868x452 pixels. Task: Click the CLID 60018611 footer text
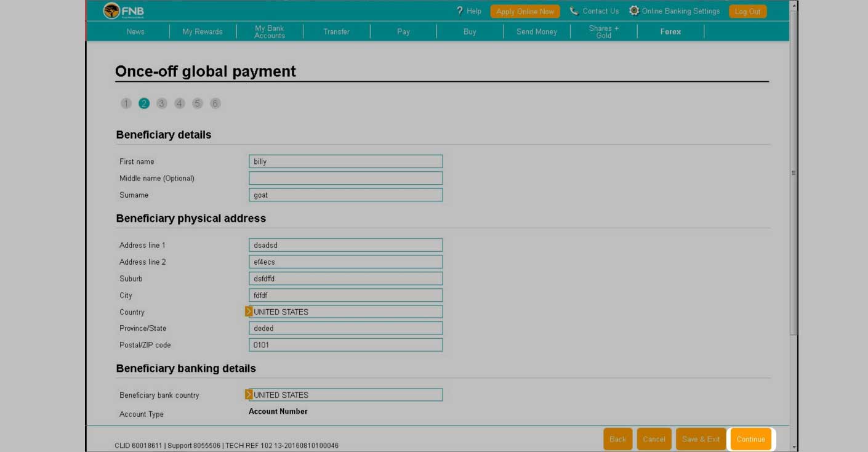tap(139, 445)
